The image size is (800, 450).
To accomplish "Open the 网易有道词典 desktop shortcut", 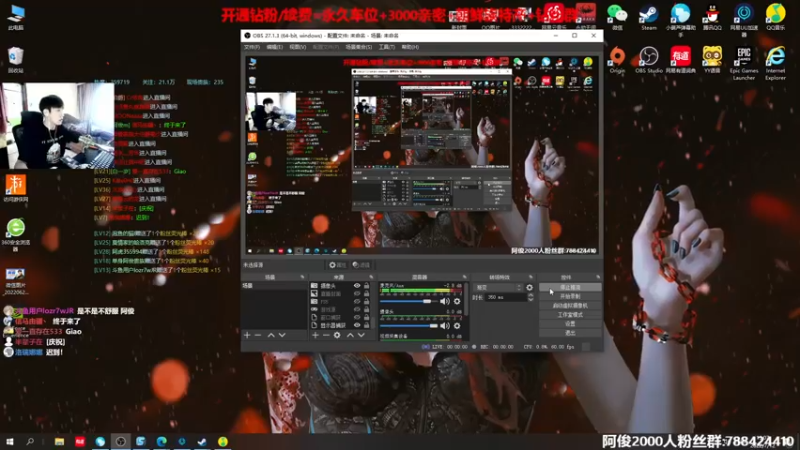I will 681,60.
